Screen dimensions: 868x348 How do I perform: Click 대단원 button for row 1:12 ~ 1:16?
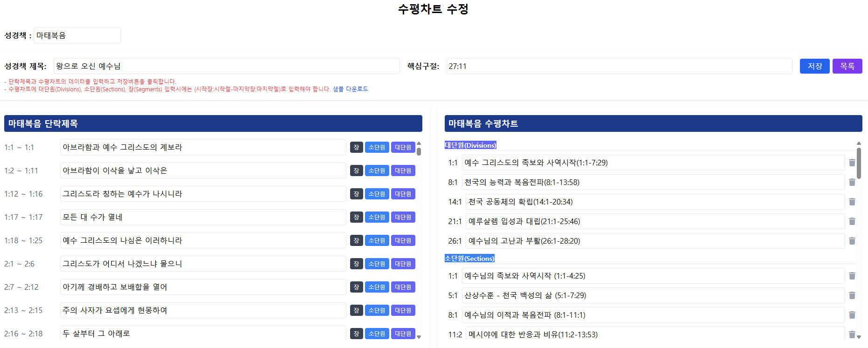(x=403, y=194)
